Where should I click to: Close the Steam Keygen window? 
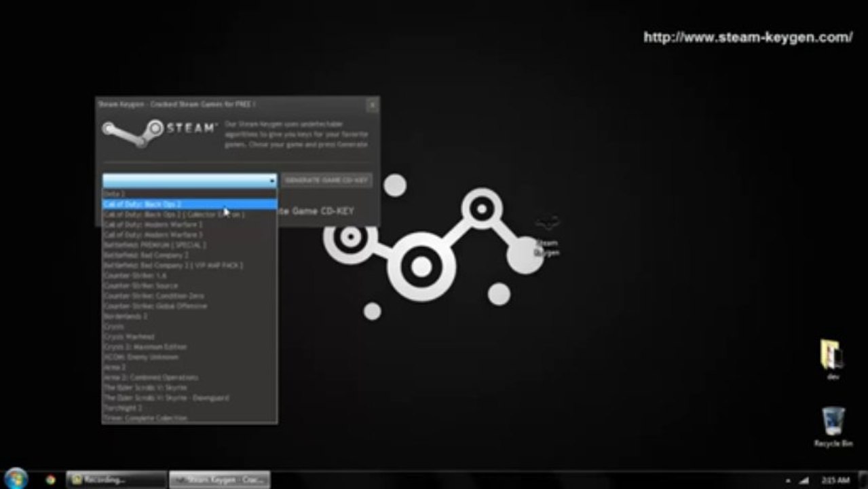pos(372,105)
